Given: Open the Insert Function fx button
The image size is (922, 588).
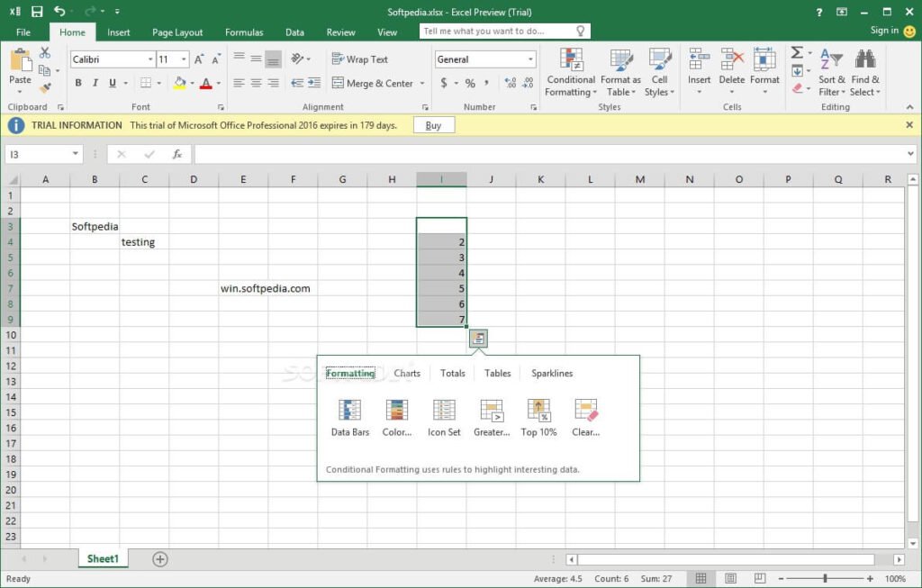Looking at the screenshot, I should (x=177, y=154).
